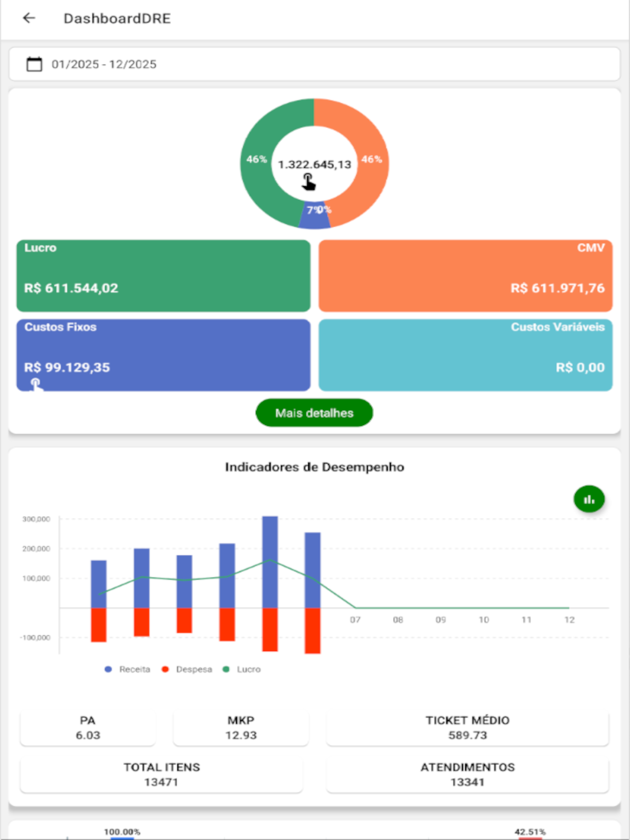Click the R$ 0,00 value
The height and width of the screenshot is (840, 630).
580,368
